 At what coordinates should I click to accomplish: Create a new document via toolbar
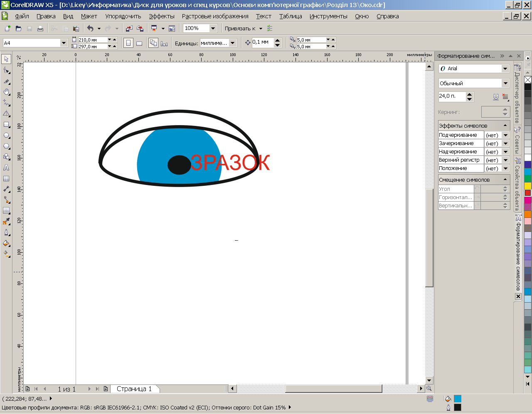point(7,28)
